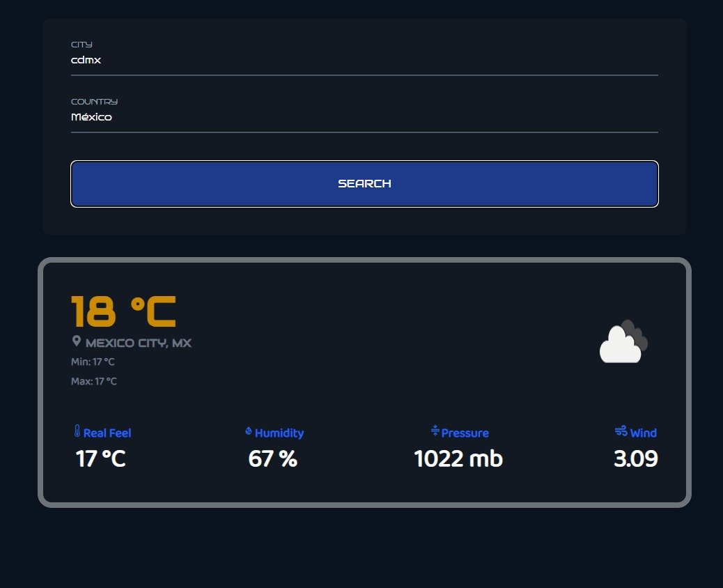Click the 1022 mb pressure value
The image size is (723, 588).
458,459
